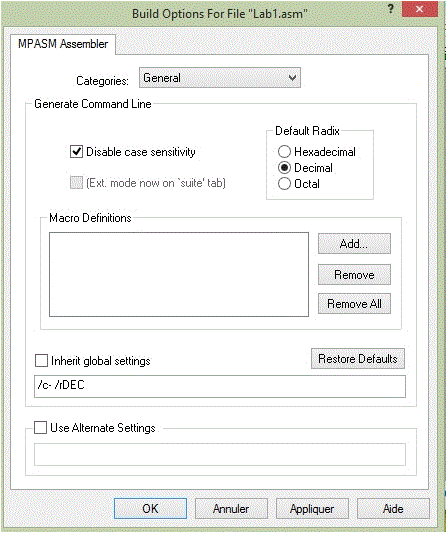Click the Appliquer button
Screen dimensions: 447x533
312,509
